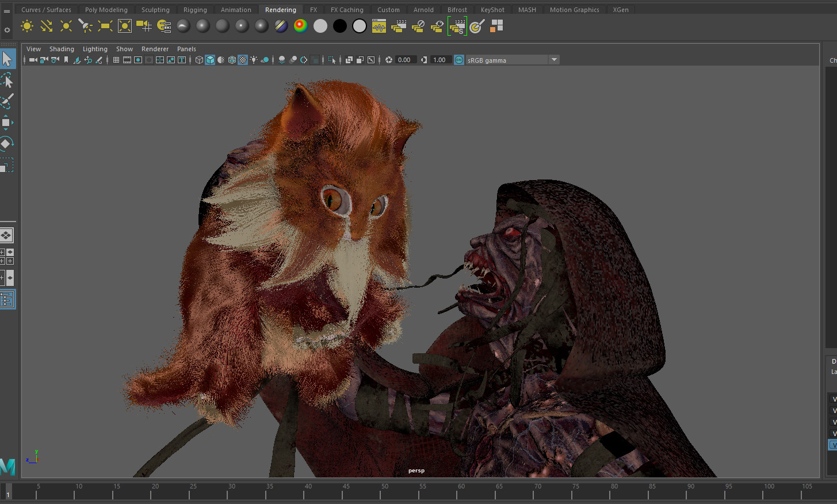Toggle use all lights in viewport
Screen dimensions: 837x504
coord(254,60)
